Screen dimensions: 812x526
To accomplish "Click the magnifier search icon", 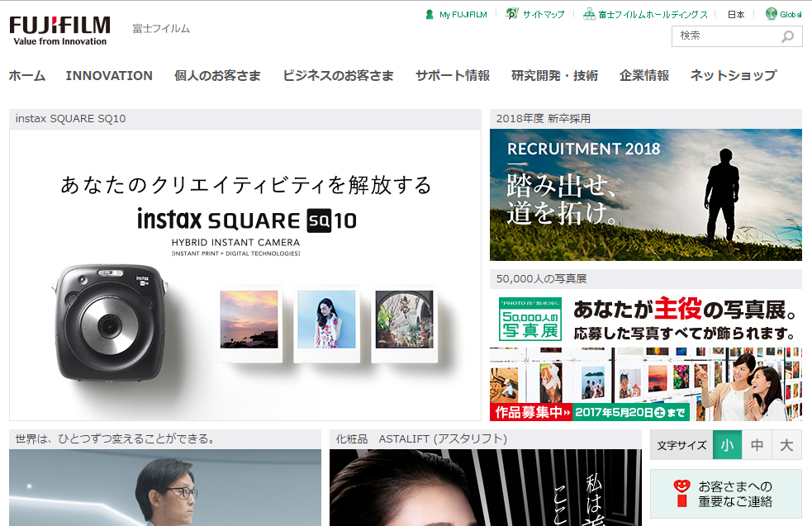I will [788, 36].
